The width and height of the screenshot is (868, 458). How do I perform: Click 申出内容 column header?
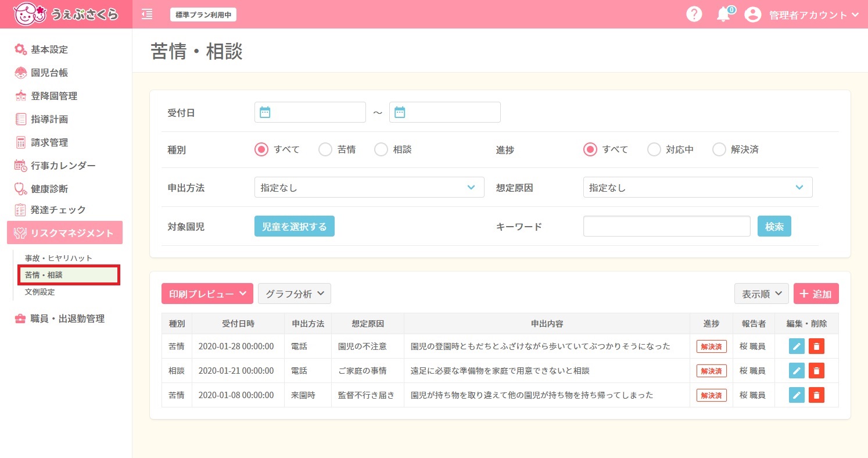547,324
